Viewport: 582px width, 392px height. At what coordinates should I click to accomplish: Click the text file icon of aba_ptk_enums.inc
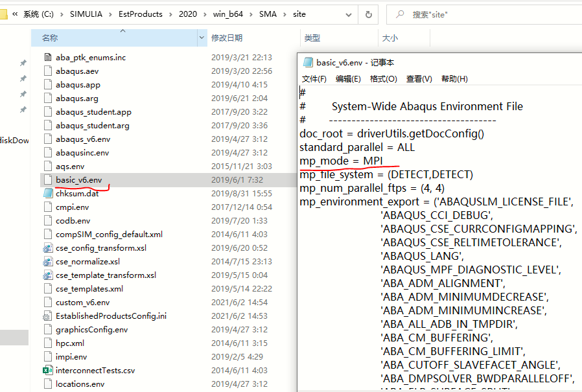[x=47, y=57]
